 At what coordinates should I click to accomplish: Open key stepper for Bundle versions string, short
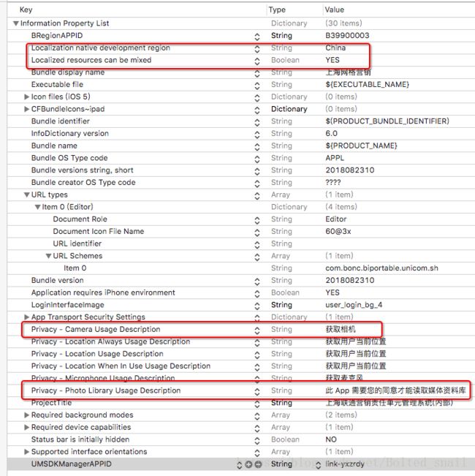coord(257,171)
